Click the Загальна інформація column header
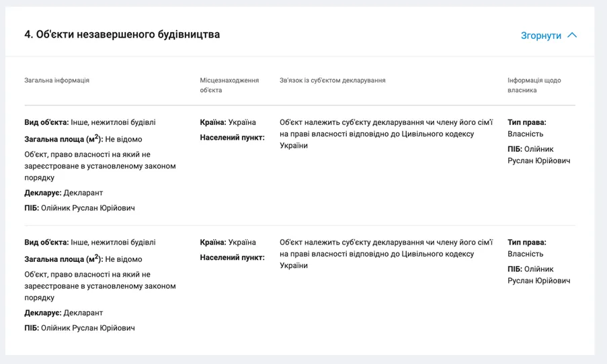The image size is (607, 364). 57,81
